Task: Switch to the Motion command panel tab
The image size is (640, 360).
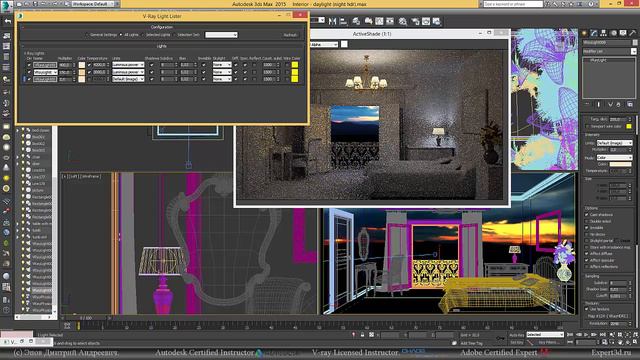Action: 613,33
